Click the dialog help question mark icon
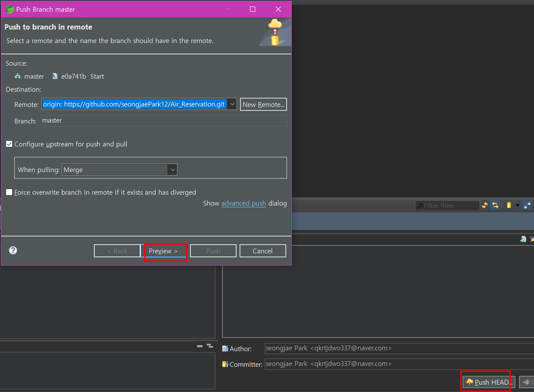 (13, 250)
